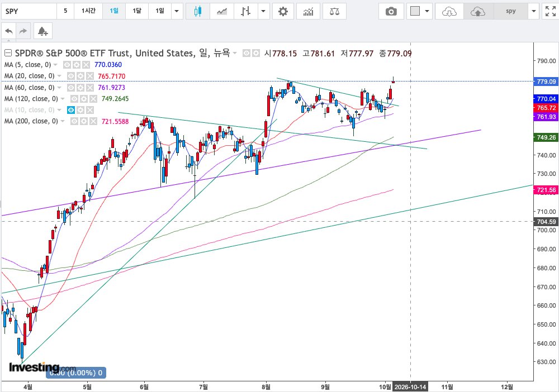The image size is (559, 392).
Task: Open chart settings with the gear icon
Action: [x=283, y=11]
